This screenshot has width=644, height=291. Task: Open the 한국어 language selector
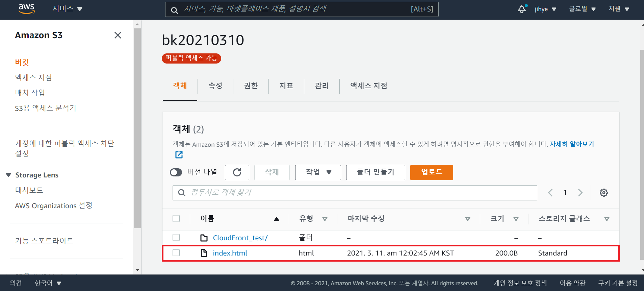click(48, 283)
